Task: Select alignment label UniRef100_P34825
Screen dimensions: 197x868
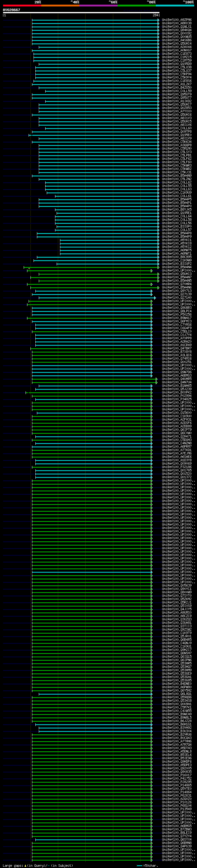Action: click(177, 399)
